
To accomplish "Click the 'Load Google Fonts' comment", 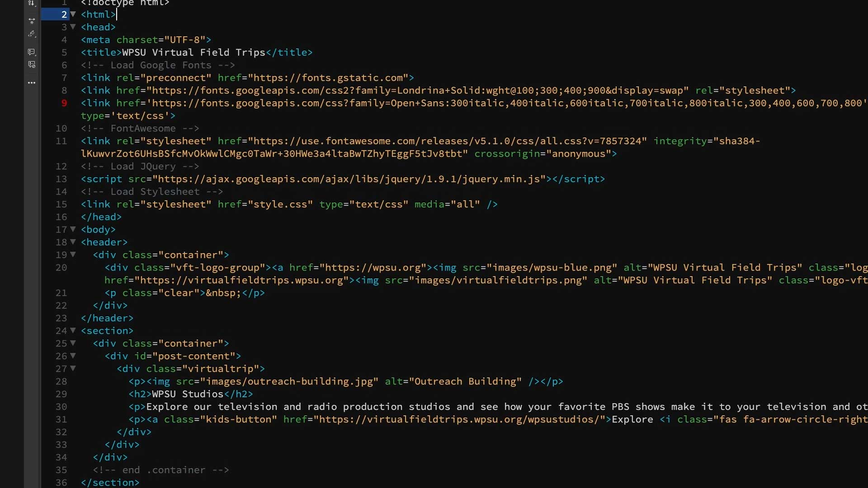I will coord(158,65).
